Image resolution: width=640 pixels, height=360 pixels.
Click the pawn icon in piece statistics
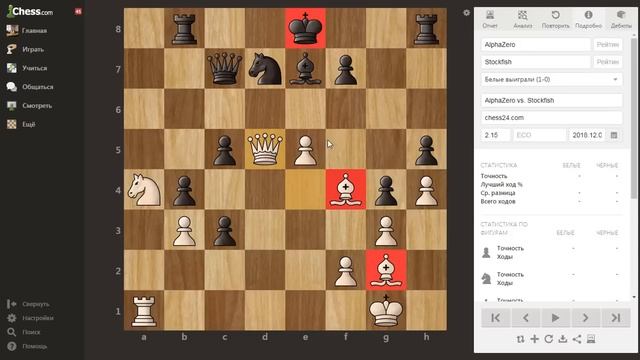click(x=486, y=253)
